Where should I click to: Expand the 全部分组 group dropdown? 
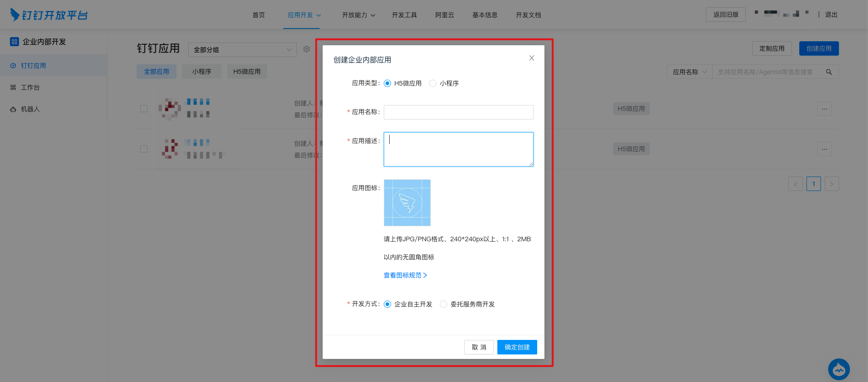(x=243, y=50)
